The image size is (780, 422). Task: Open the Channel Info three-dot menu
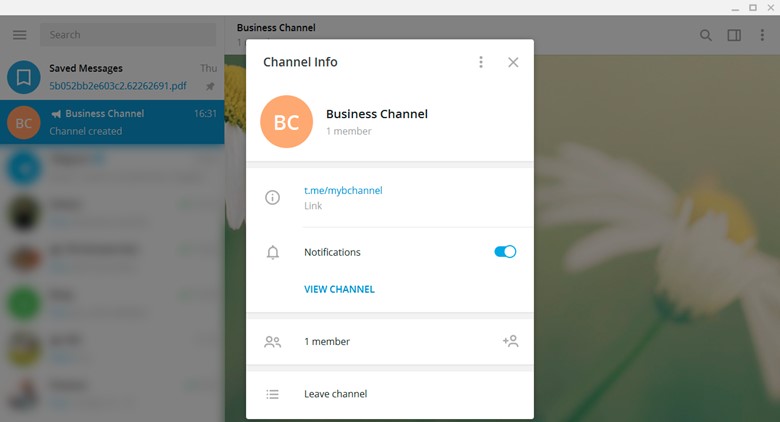tap(481, 62)
